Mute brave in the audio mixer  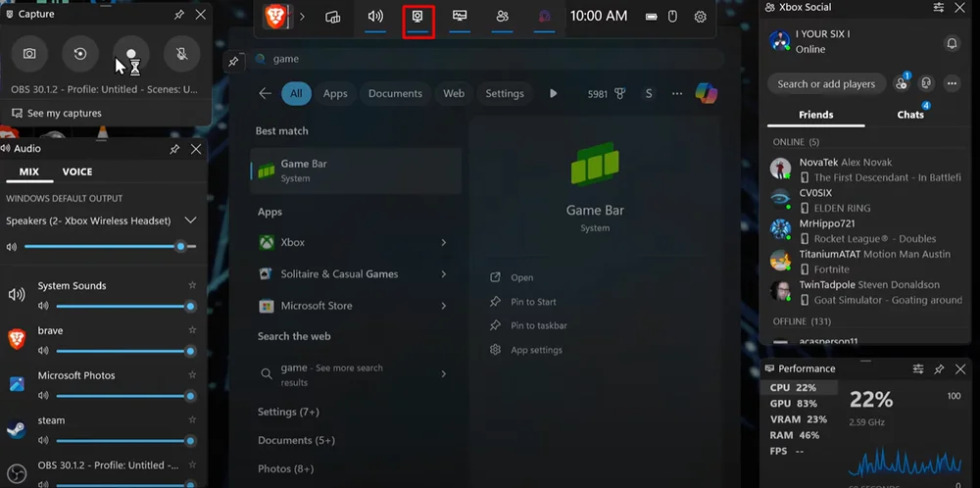tap(43, 351)
